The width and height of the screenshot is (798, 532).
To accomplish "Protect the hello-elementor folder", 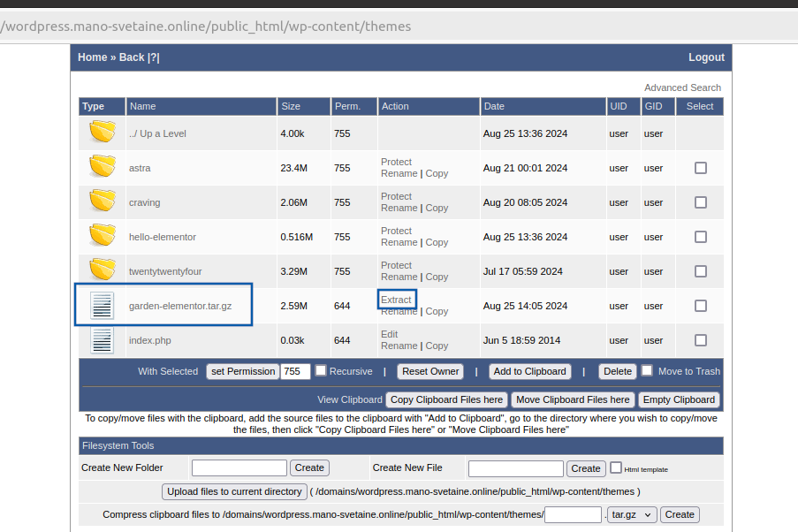I will [396, 232].
